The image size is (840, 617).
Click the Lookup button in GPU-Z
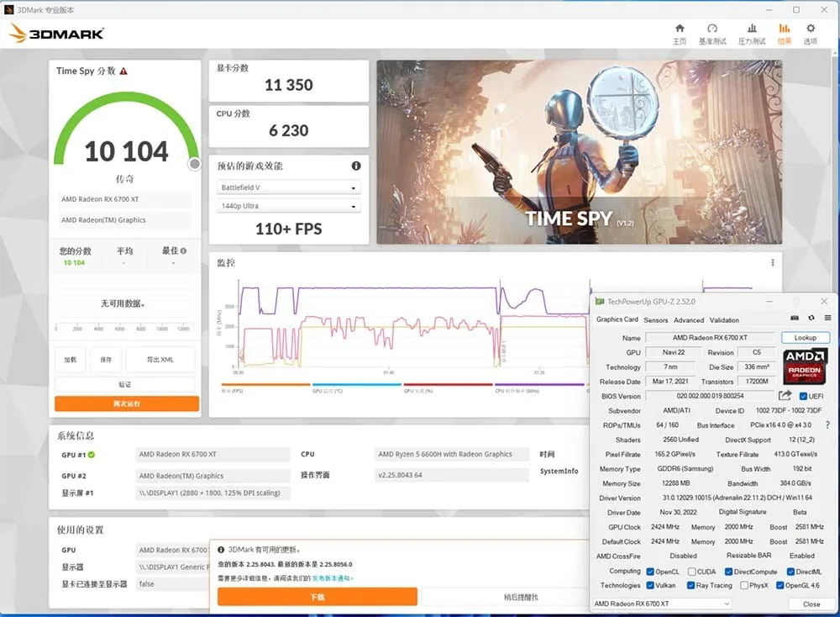coord(805,337)
